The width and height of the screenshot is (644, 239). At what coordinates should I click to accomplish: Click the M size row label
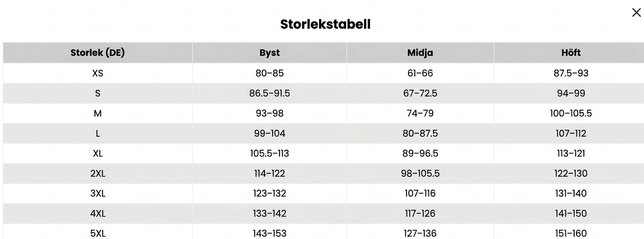tap(98, 113)
